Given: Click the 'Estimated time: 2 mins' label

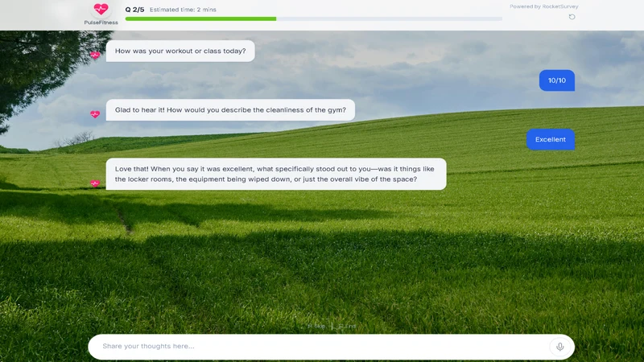Looking at the screenshot, I should pyautogui.click(x=183, y=10).
